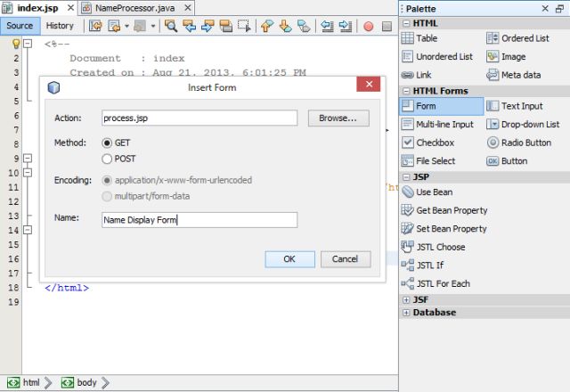Click Browse... button for Action
The image size is (570, 392).
tap(338, 118)
